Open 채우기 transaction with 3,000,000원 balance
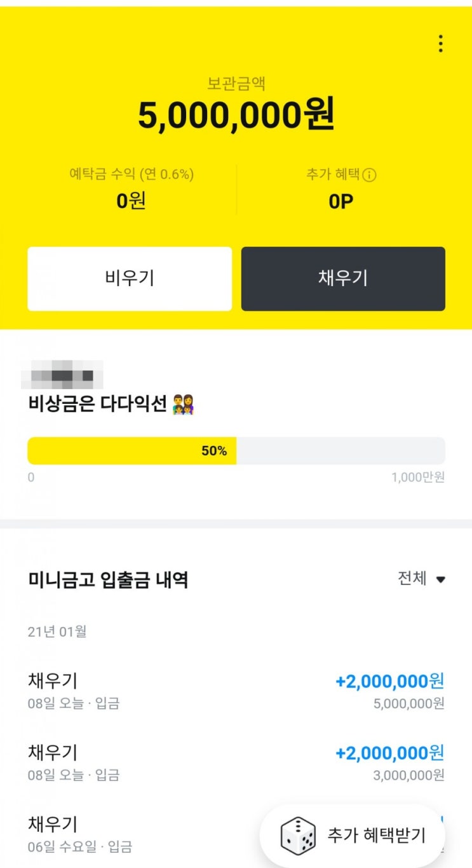Screen dimensions: 472x868 click(236, 762)
